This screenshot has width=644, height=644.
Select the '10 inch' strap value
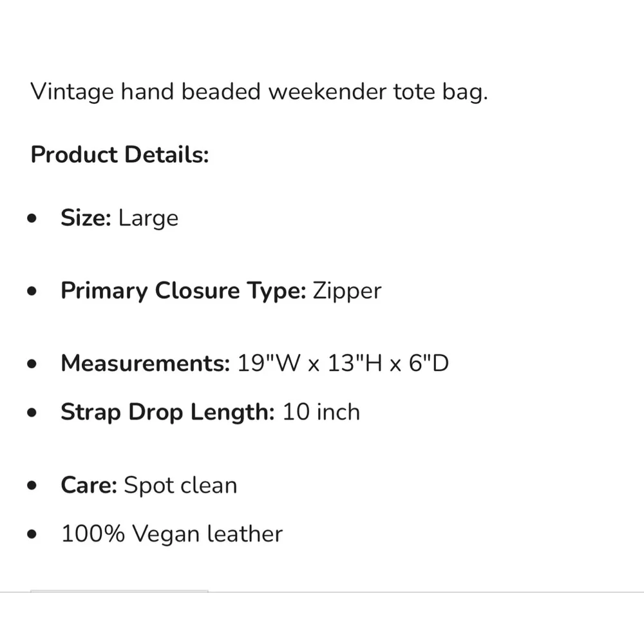321,412
